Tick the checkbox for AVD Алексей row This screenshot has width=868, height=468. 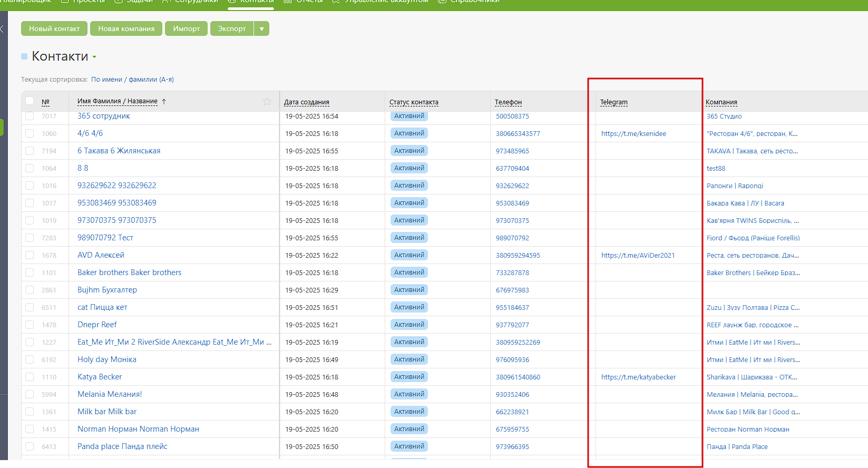pos(30,255)
